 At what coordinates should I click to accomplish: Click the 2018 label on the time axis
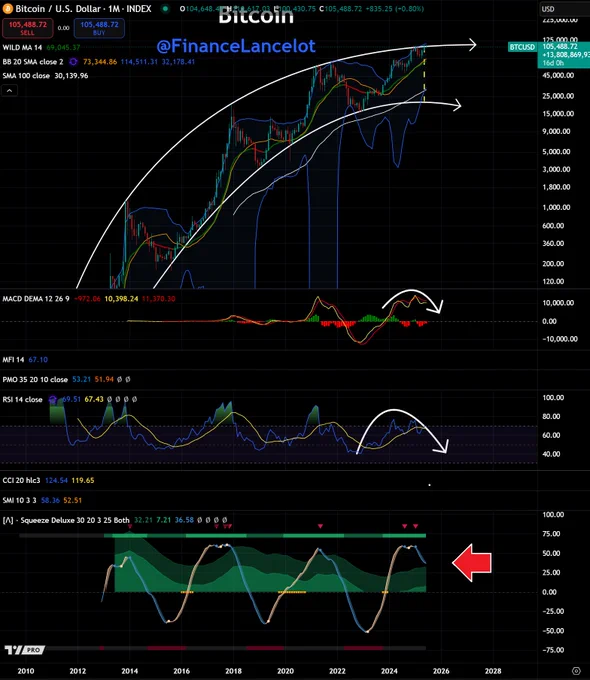(233, 671)
